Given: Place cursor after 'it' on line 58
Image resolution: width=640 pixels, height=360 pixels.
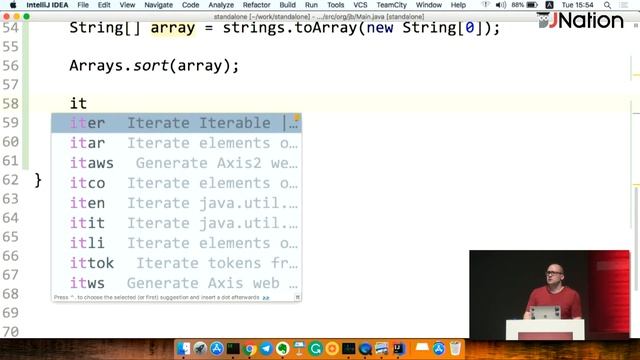Looking at the screenshot, I should [x=87, y=103].
